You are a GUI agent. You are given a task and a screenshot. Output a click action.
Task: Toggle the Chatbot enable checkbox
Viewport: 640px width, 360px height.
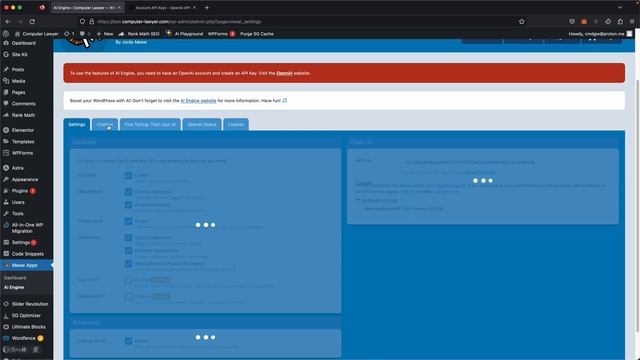click(128, 175)
